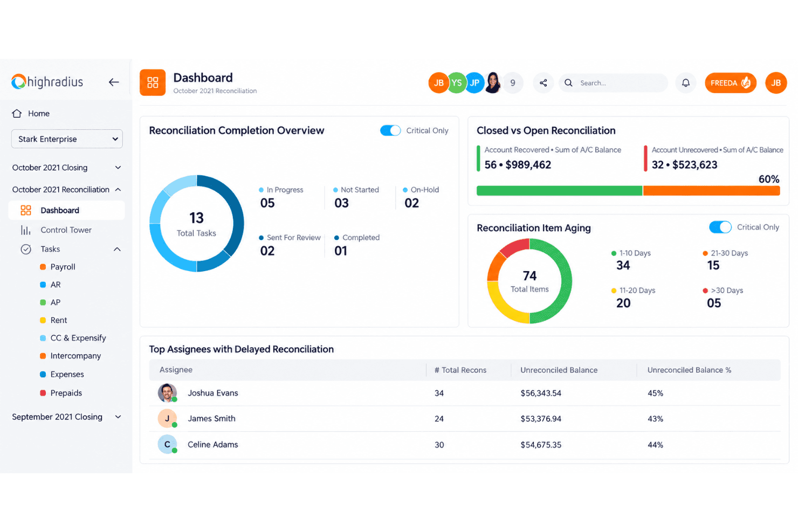Expand October 2021 Closing section
The image size is (798, 532).
(x=118, y=168)
